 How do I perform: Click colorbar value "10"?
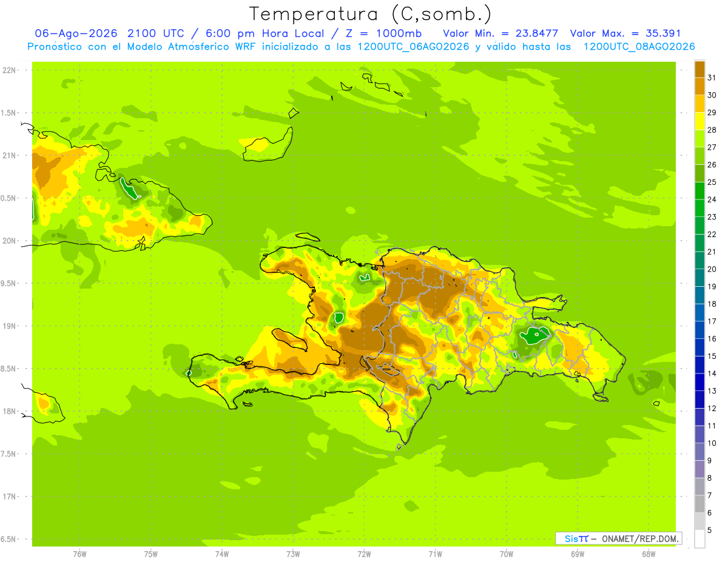point(712,443)
